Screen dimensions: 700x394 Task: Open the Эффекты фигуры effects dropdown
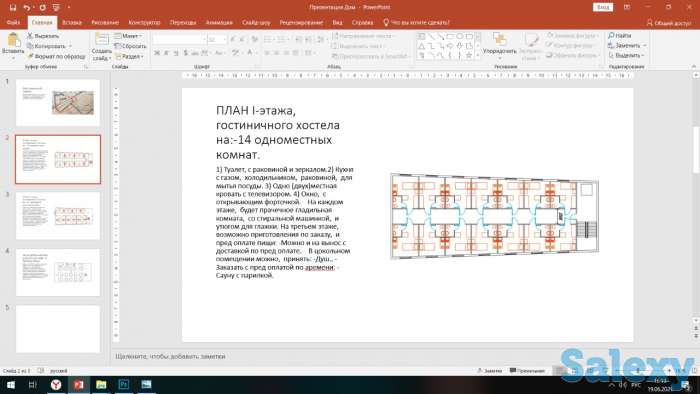click(572, 55)
